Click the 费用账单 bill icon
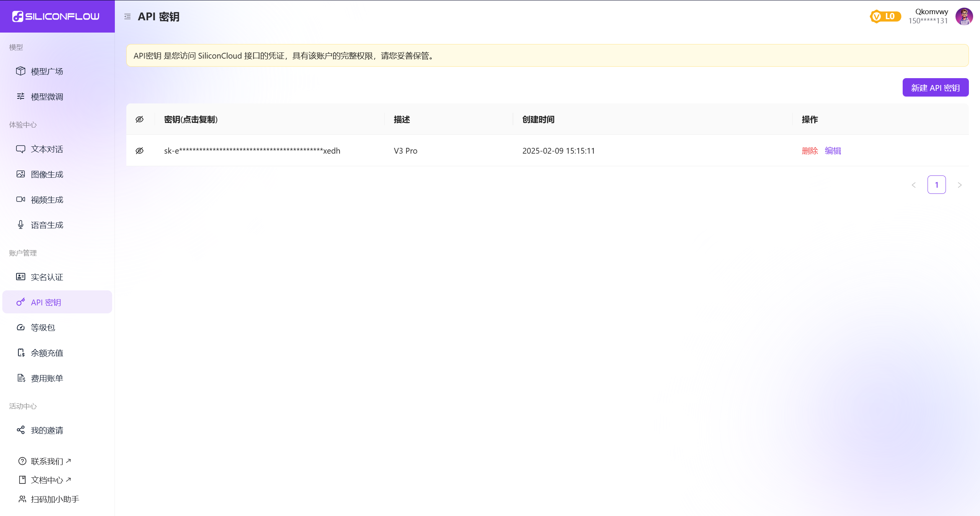This screenshot has width=980, height=516. (21, 378)
